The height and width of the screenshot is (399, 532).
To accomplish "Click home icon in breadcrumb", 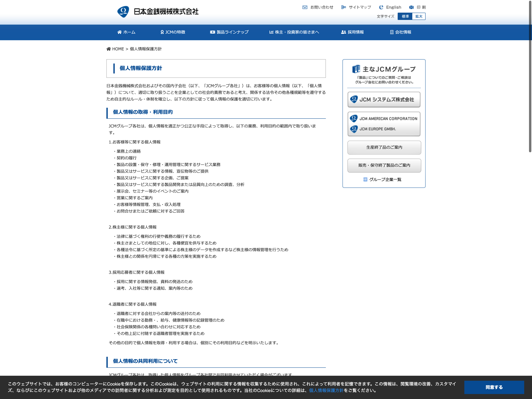I will coord(109,49).
